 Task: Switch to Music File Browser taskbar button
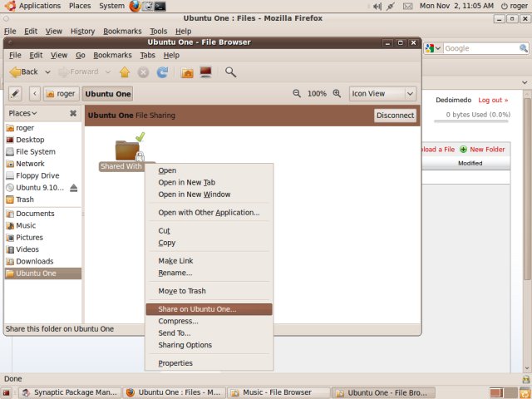pyautogui.click(x=278, y=392)
